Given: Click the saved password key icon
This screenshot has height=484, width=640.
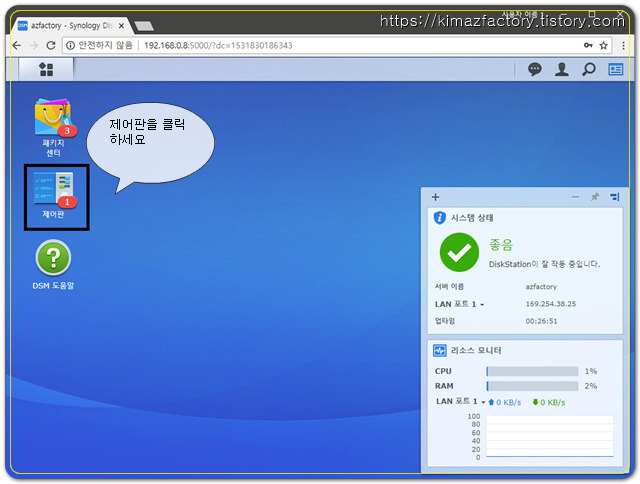Looking at the screenshot, I should [588, 45].
